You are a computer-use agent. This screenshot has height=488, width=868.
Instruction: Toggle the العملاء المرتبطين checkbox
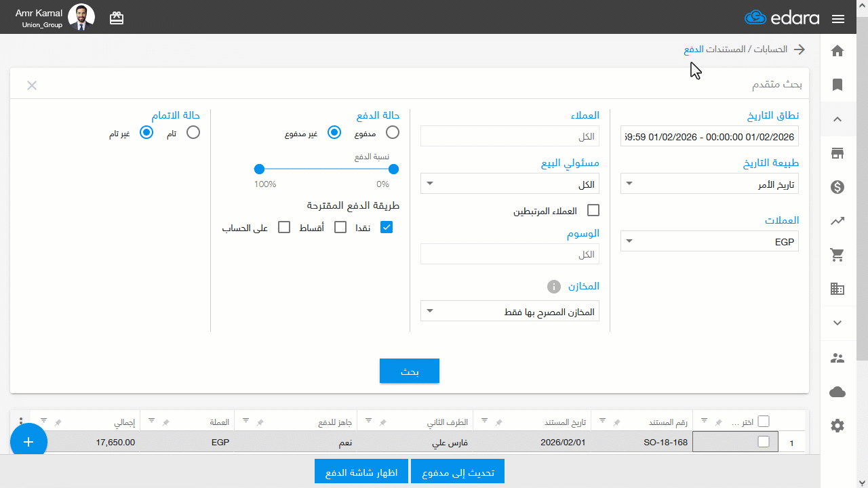click(x=593, y=211)
